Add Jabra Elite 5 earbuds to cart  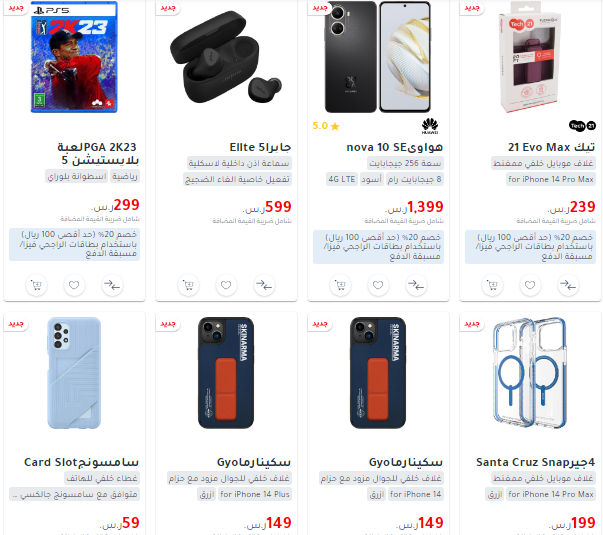coord(188,285)
